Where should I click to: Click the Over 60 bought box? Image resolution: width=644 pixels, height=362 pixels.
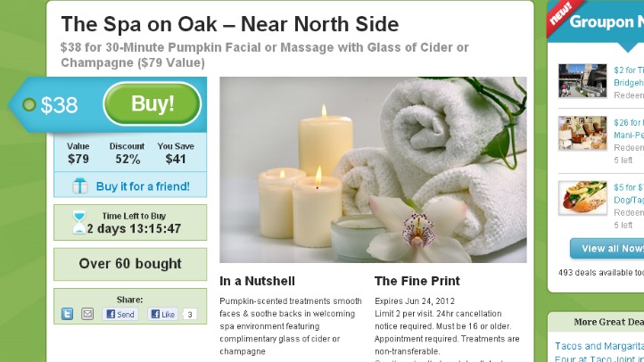(130, 264)
